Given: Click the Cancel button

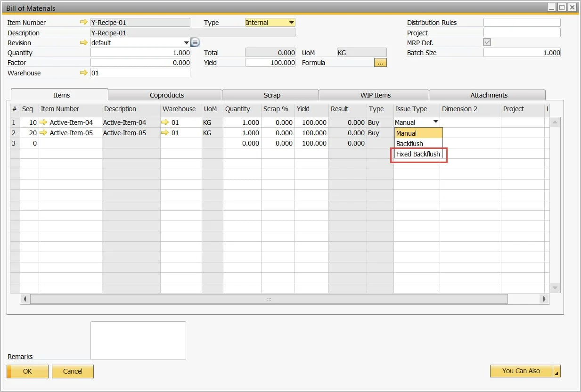Looking at the screenshot, I should 73,371.
